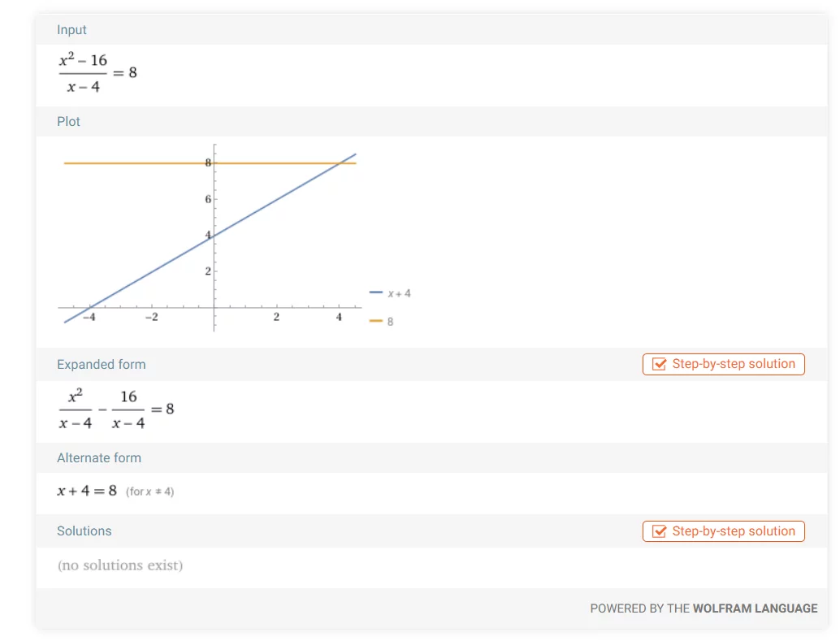Viewport: 840px width, 641px height.
Task: Select the Input section header
Action: pyautogui.click(x=71, y=30)
